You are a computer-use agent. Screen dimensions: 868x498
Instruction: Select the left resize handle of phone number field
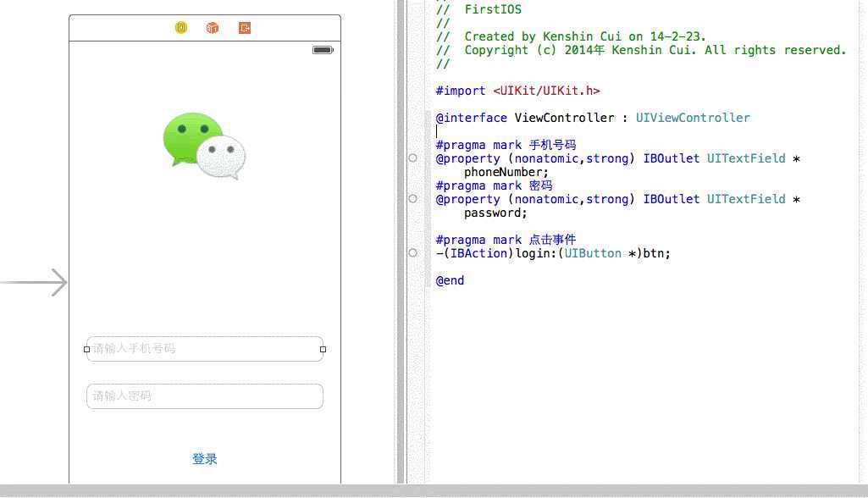tap(86, 349)
